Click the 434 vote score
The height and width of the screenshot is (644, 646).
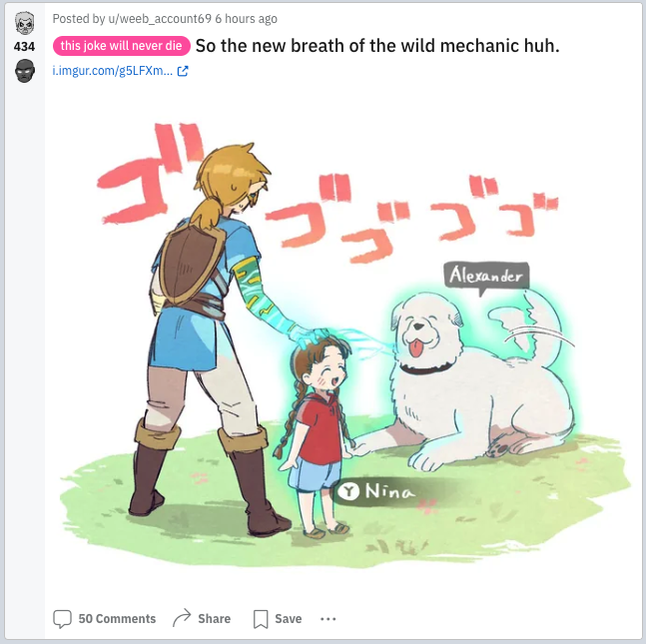point(24,47)
